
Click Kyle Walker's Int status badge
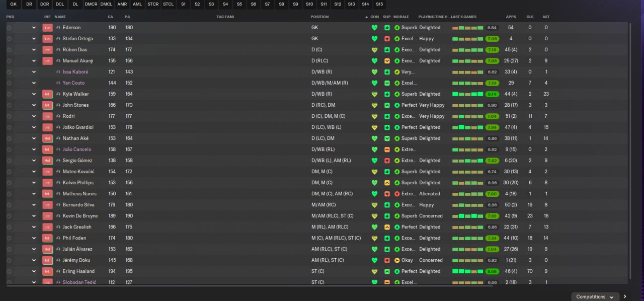(x=48, y=94)
